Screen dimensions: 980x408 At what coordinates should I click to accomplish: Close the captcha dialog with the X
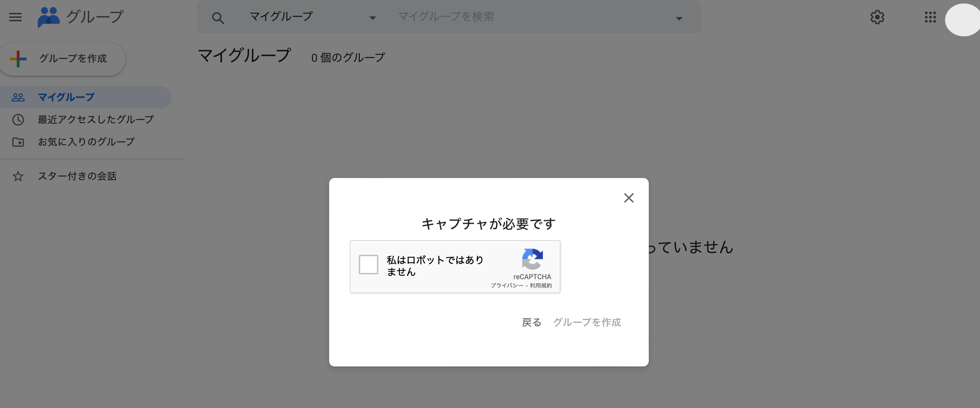(629, 198)
